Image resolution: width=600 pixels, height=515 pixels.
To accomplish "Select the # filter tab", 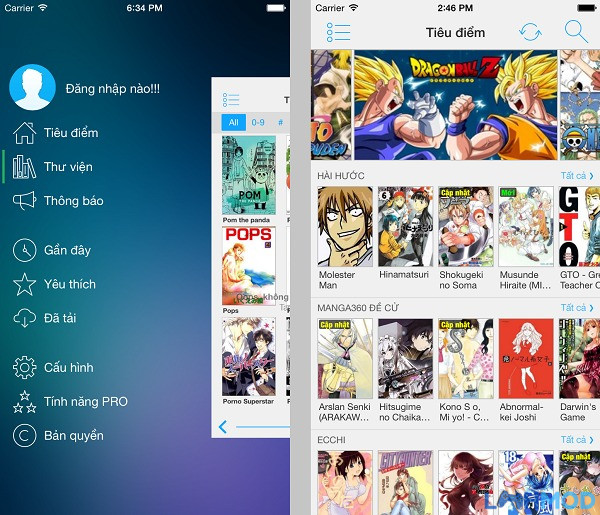I will coord(280,122).
